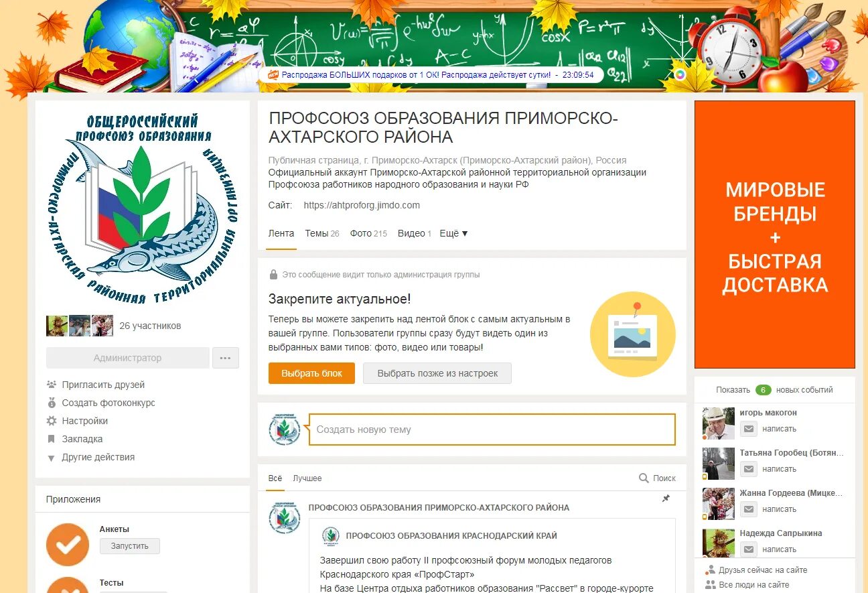This screenshot has height=593, width=868.
Task: Click the Закладка link
Action: point(82,439)
